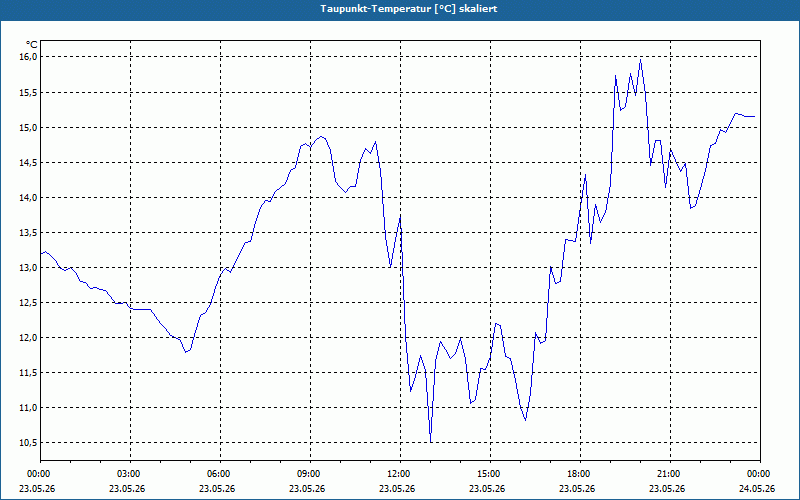Select the 12,5 y-axis label
The image size is (800, 500).
coord(29,303)
